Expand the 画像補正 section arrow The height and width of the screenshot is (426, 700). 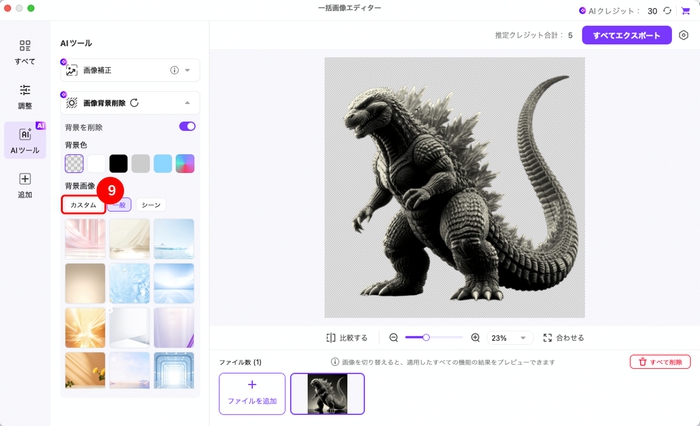point(188,70)
